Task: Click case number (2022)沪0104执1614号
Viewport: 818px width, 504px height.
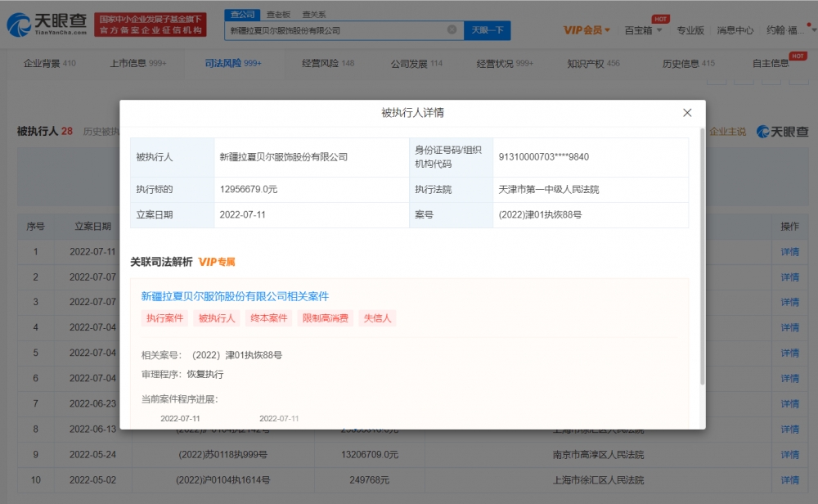Action: click(x=222, y=480)
